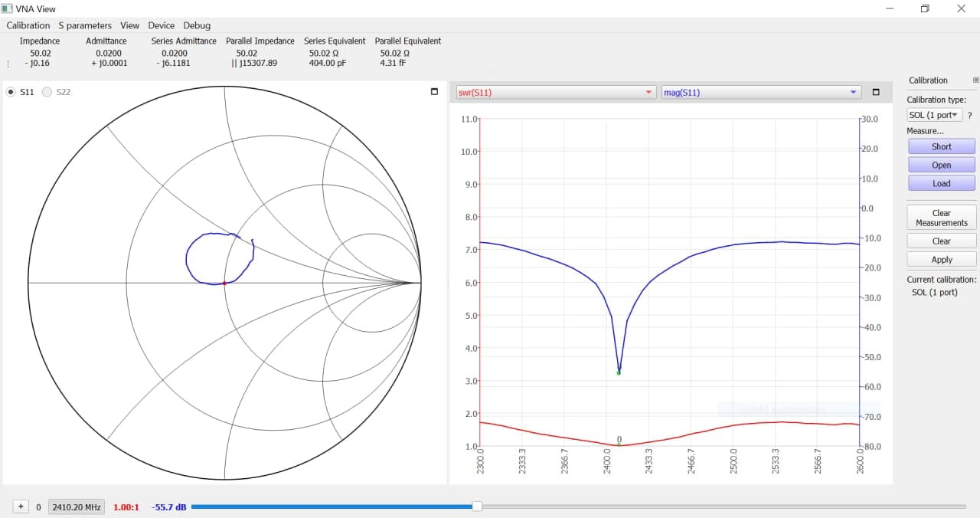The height and width of the screenshot is (518, 980).
Task: Click the three-dot handle beside impedance readout
Action: [8, 64]
